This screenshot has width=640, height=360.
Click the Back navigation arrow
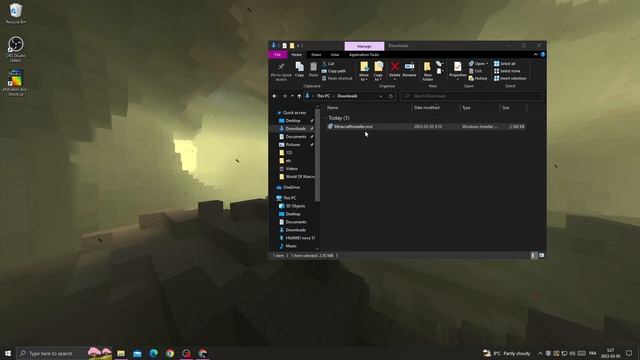275,96
